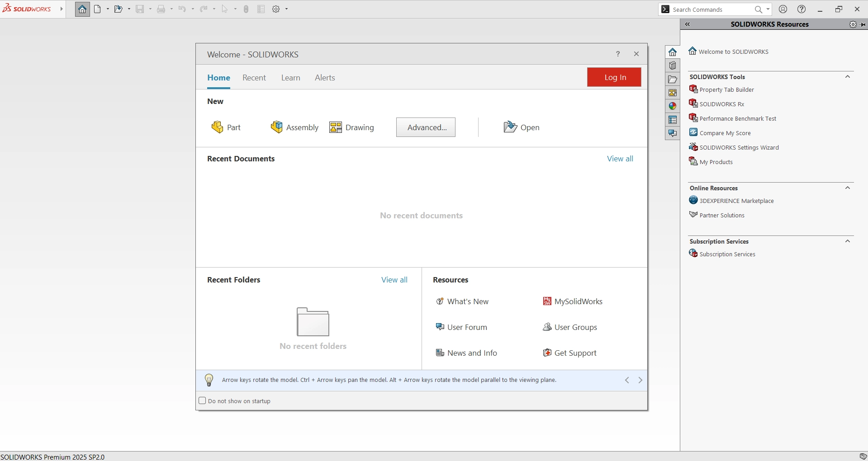Pin the SOLIDWORKS Resources panel
Screen dimensions: 868x461
(863, 24)
